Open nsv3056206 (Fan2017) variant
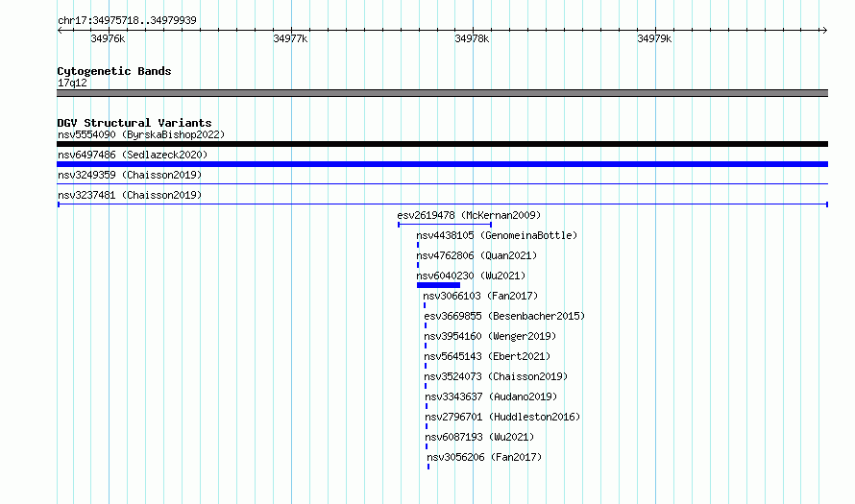The height and width of the screenshot is (504, 855). coord(484,457)
